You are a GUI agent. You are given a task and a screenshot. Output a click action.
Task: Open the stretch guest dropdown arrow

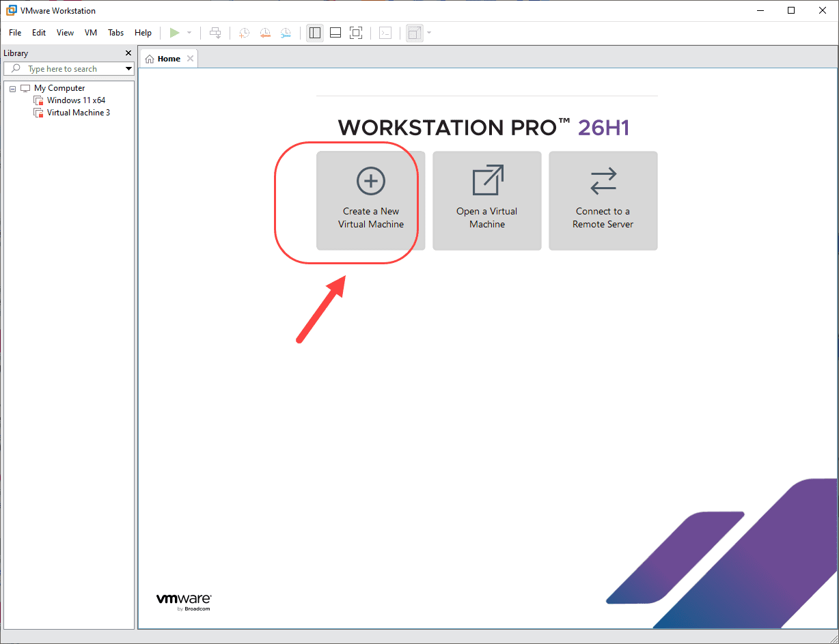[x=429, y=33]
